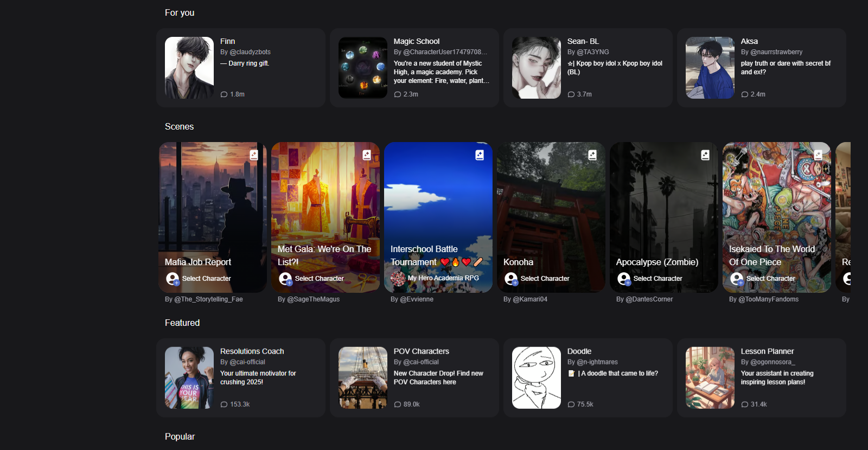Click chat count icon on Resolutions Coach card
Image resolution: width=868 pixels, height=450 pixels.
224,404
